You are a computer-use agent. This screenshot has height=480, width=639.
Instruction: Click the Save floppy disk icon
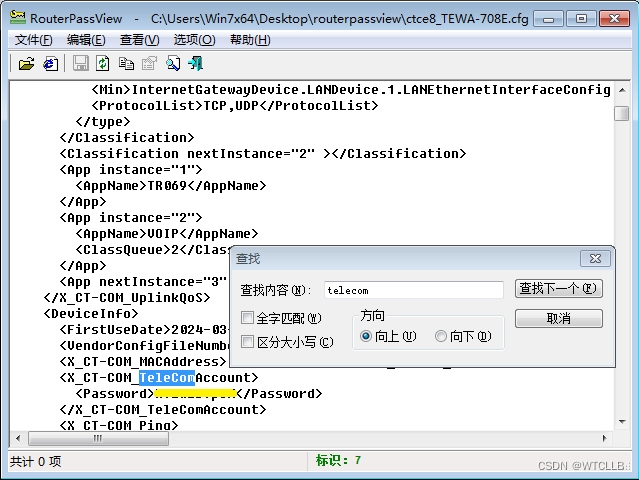(80, 64)
